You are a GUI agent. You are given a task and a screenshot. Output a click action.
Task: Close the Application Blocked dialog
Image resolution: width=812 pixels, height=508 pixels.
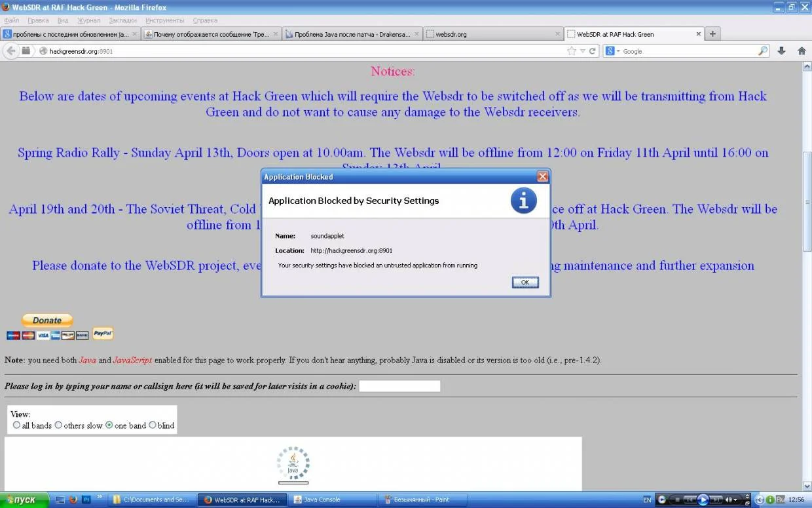pos(542,176)
